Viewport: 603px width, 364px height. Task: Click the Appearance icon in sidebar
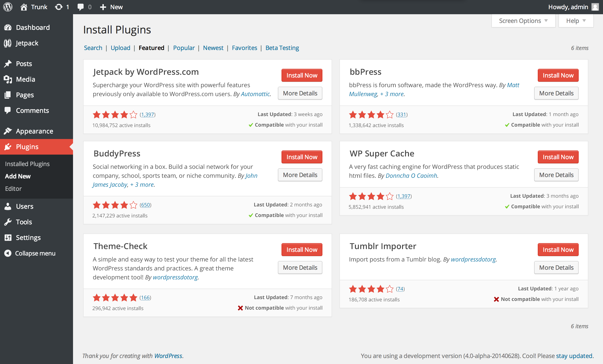(8, 131)
